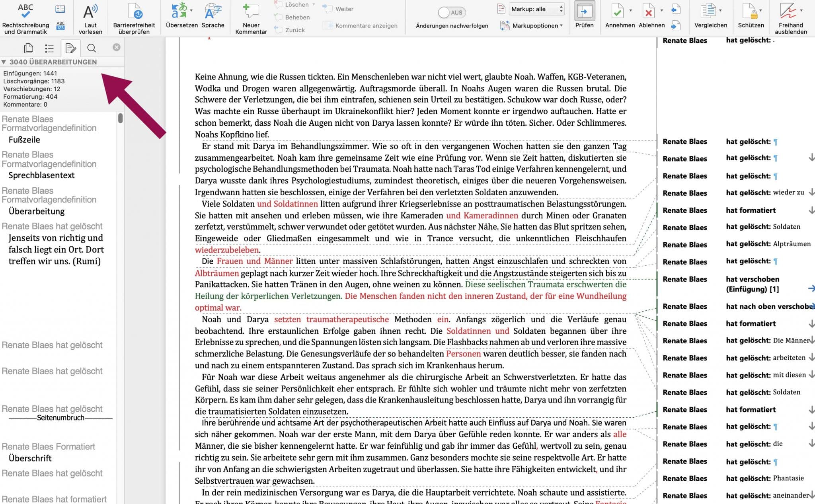Viewport: 815px width, 504px height.
Task: Toggle Freihand ausblenden
Action: tap(788, 11)
